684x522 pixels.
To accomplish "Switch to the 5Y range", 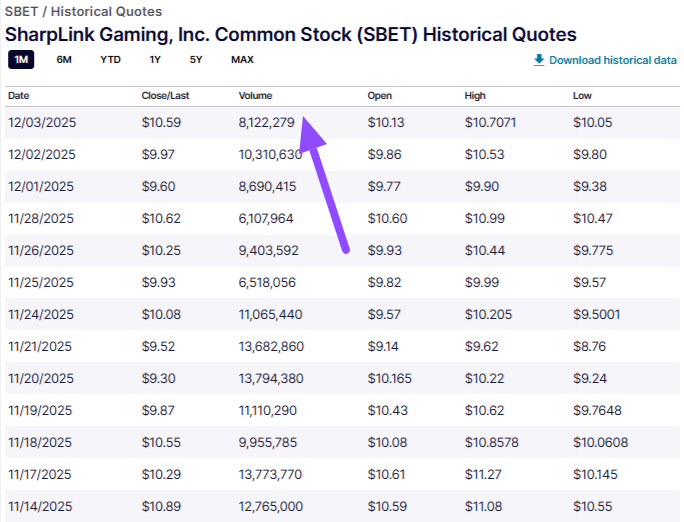I will click(196, 60).
